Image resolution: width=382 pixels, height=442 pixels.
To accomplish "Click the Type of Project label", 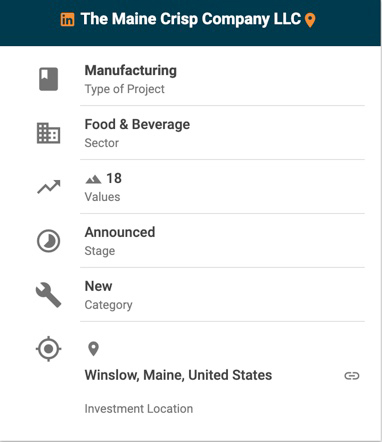I will click(125, 89).
